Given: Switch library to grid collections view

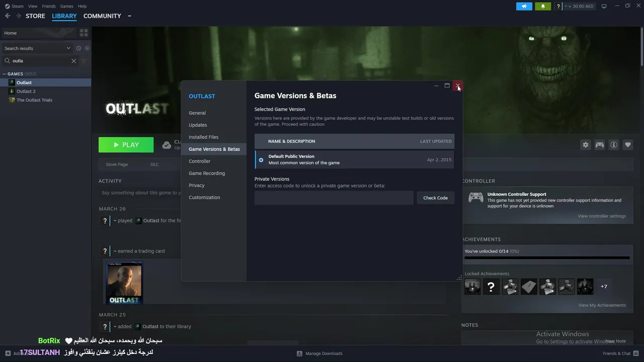Looking at the screenshot, I should 84,33.
